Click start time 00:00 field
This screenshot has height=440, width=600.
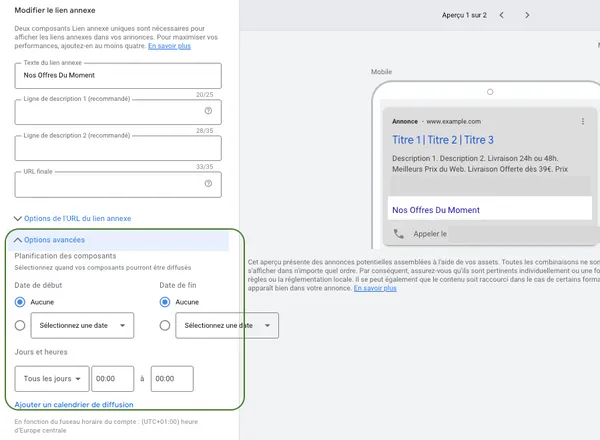(x=112, y=379)
